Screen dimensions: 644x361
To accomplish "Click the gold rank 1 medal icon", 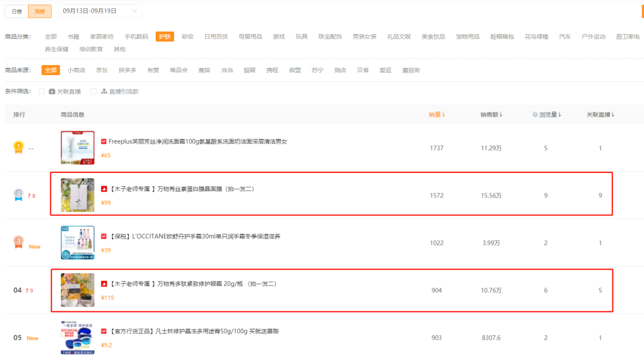I will pyautogui.click(x=18, y=147).
